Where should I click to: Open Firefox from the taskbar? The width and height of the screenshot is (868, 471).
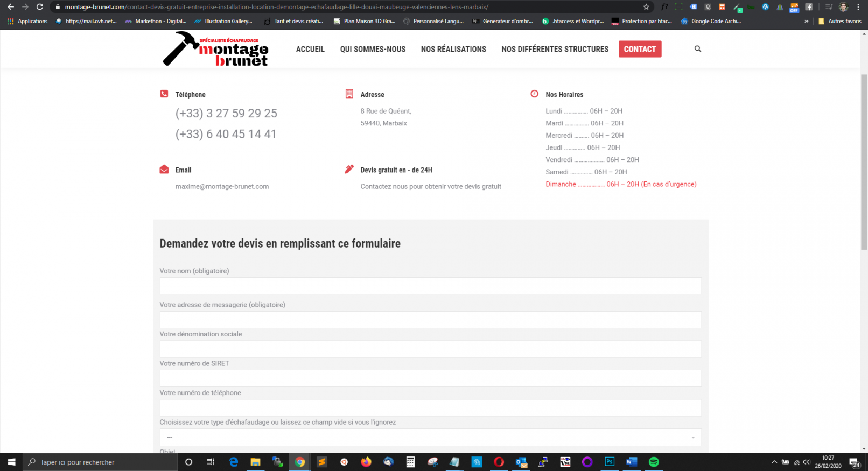click(x=366, y=462)
